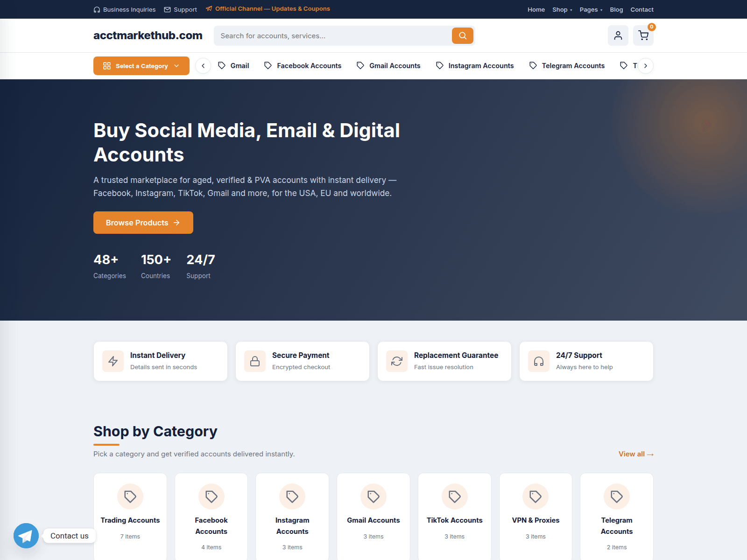Open the Contact menu item
This screenshot has width=747, height=560.
coord(642,10)
